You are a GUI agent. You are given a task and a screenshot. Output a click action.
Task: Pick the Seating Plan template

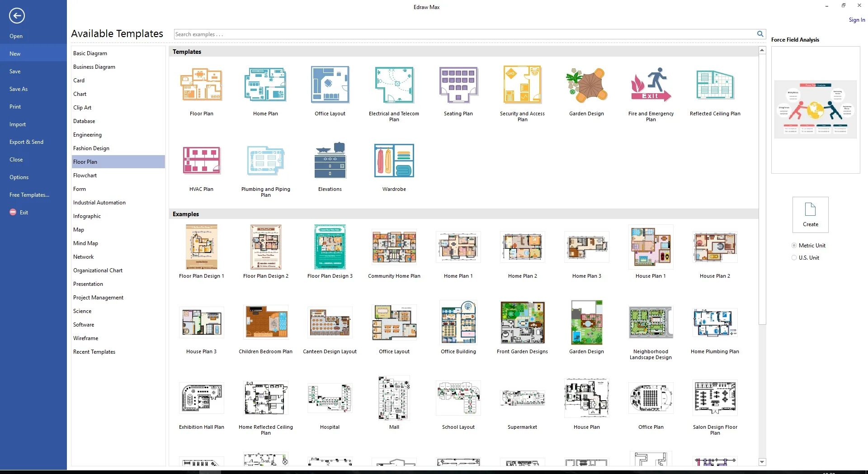tap(458, 85)
